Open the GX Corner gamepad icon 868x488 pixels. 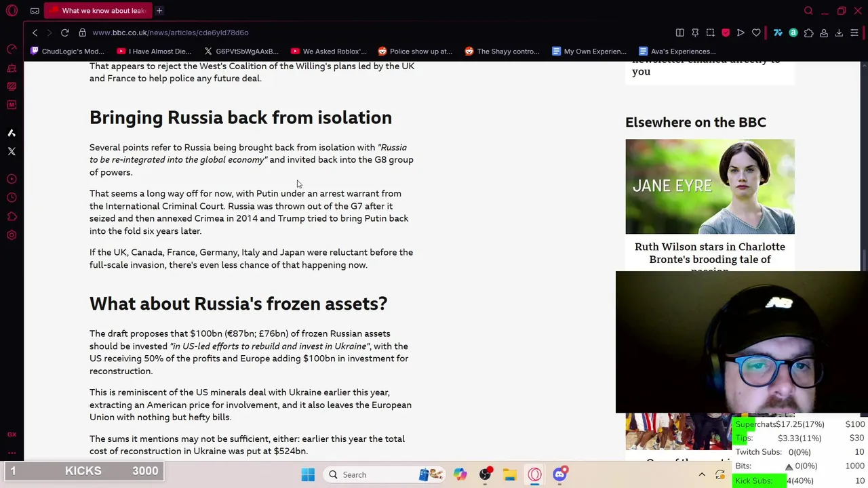pyautogui.click(x=35, y=11)
